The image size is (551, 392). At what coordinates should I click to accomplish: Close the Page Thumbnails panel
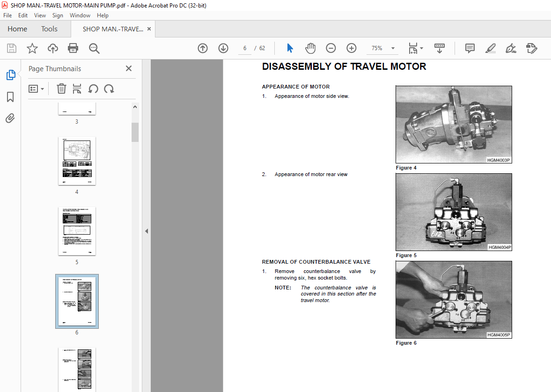[129, 68]
